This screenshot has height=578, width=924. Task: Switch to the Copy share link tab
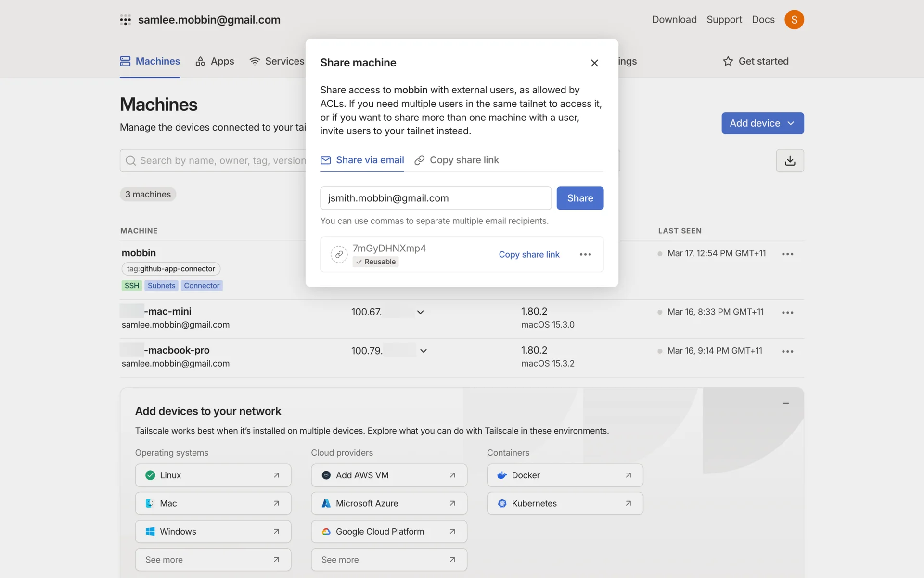457,160
